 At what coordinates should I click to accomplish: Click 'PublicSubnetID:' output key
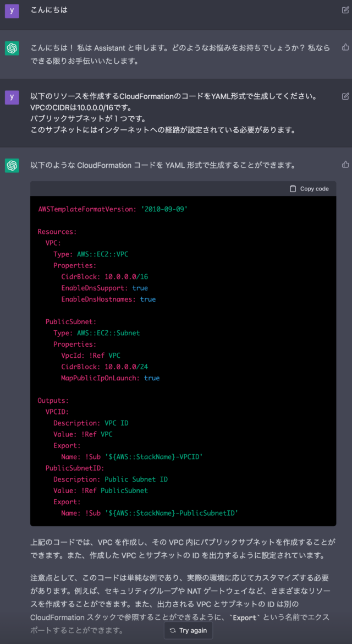click(x=75, y=468)
